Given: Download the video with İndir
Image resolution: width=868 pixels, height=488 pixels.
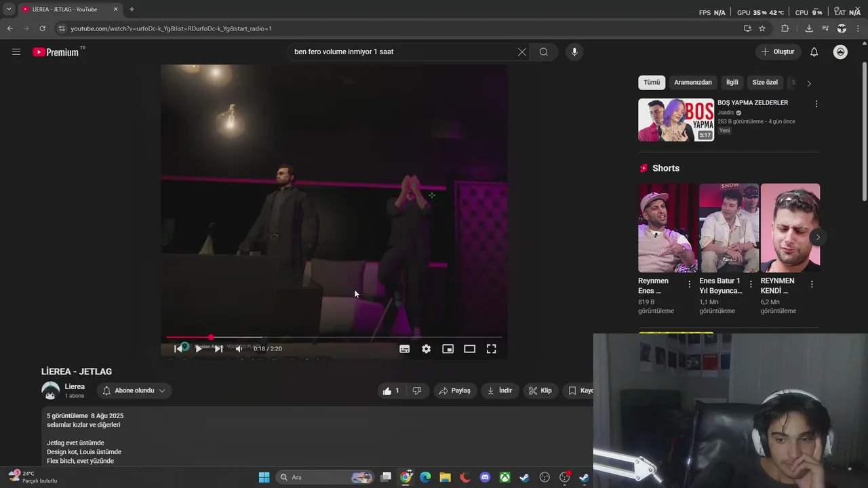Looking at the screenshot, I should click(x=500, y=390).
